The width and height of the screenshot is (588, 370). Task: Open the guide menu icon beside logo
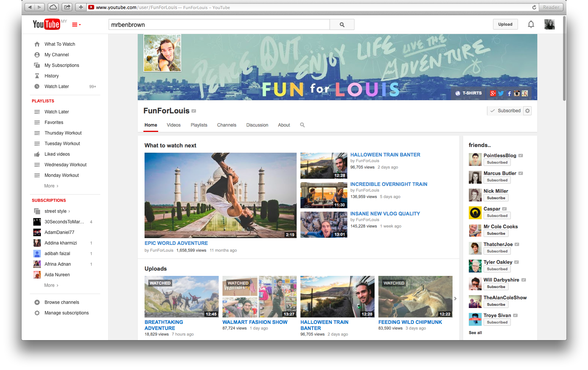point(76,25)
